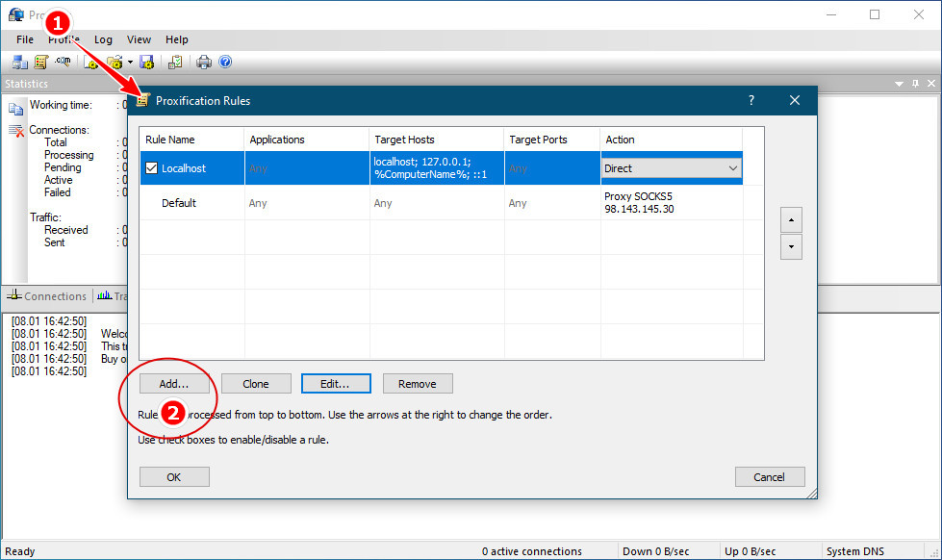Image resolution: width=942 pixels, height=560 pixels.
Task: Click Up 0 B/sec in status bar
Action: [x=751, y=551]
